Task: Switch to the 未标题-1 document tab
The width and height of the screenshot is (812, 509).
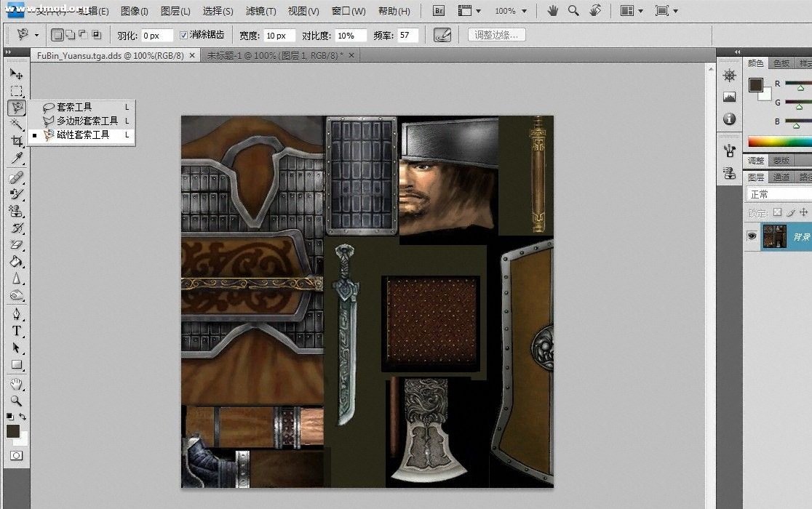Action: coord(274,55)
